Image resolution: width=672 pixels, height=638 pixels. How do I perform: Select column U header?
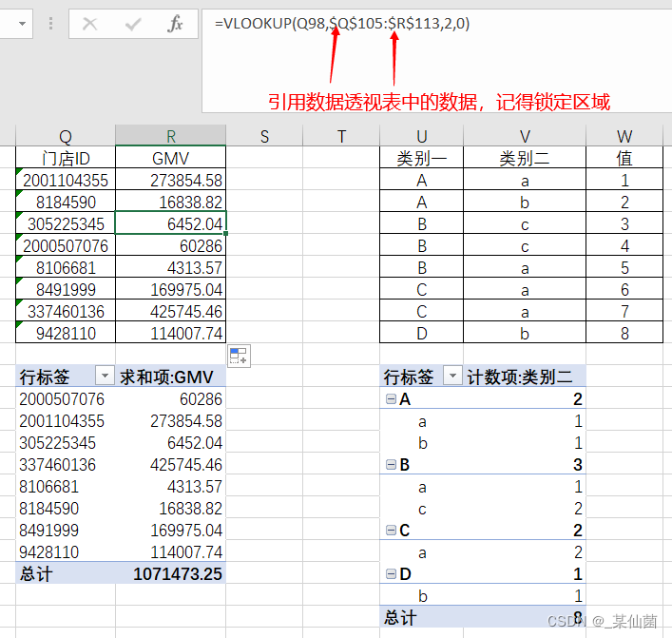422,136
